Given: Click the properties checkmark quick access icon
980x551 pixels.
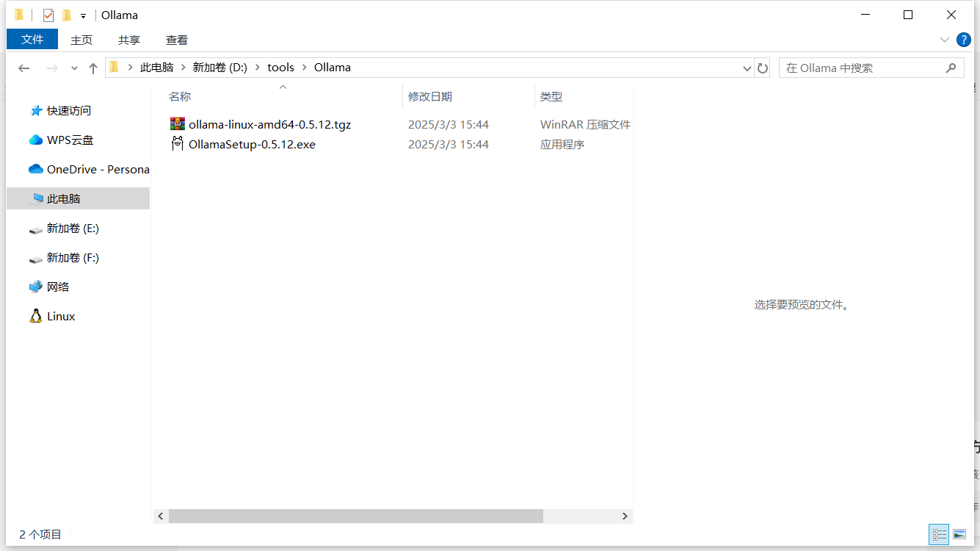Looking at the screenshot, I should 48,15.
